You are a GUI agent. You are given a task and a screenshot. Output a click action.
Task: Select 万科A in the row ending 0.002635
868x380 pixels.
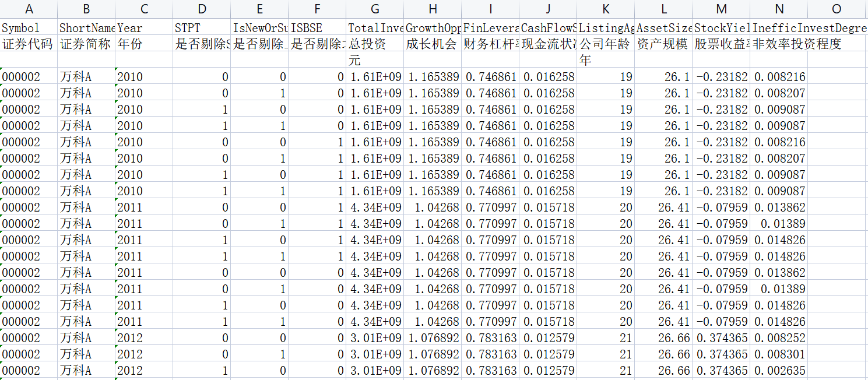pyautogui.click(x=87, y=371)
